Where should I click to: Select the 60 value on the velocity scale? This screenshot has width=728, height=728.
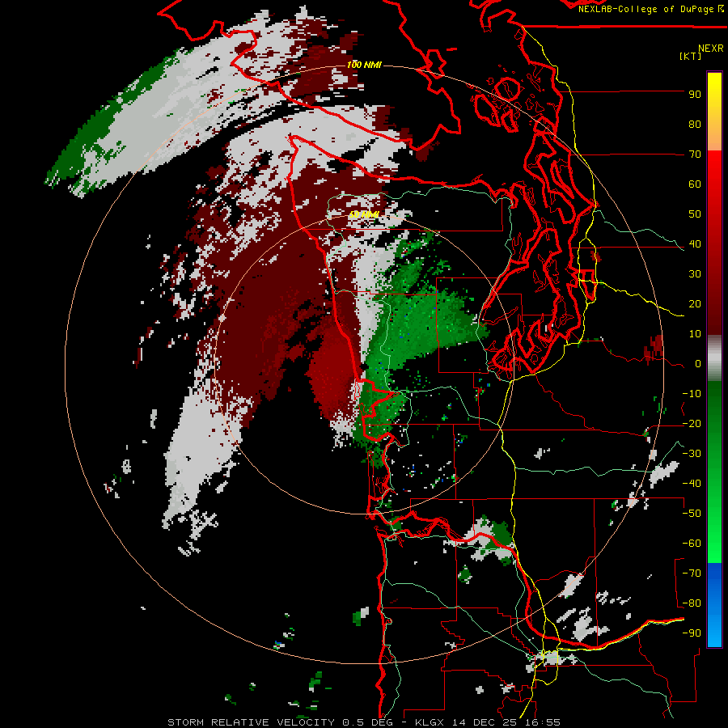click(695, 184)
